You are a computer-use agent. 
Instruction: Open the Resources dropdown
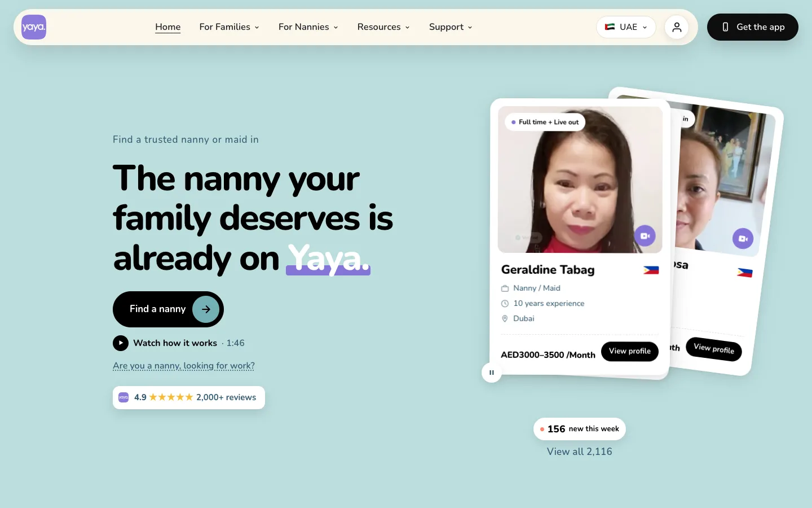[x=383, y=27]
